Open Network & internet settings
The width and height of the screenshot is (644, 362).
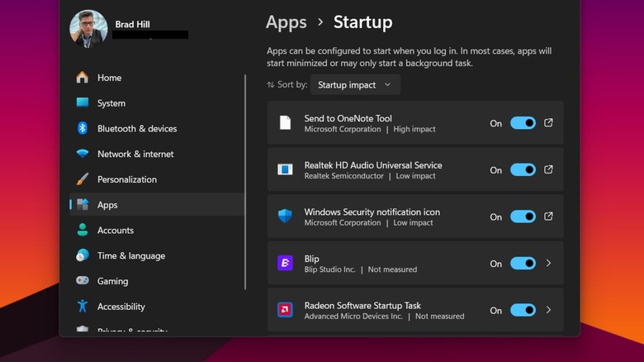click(157, 154)
